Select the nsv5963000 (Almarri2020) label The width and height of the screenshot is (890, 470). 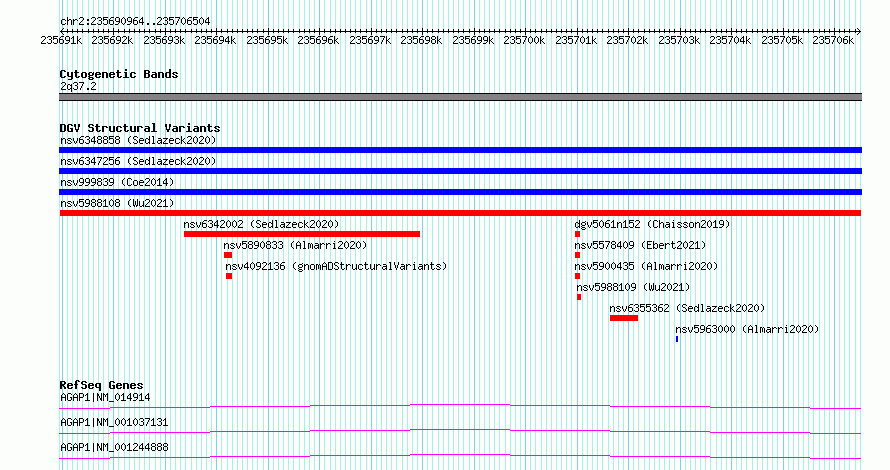tap(747, 329)
